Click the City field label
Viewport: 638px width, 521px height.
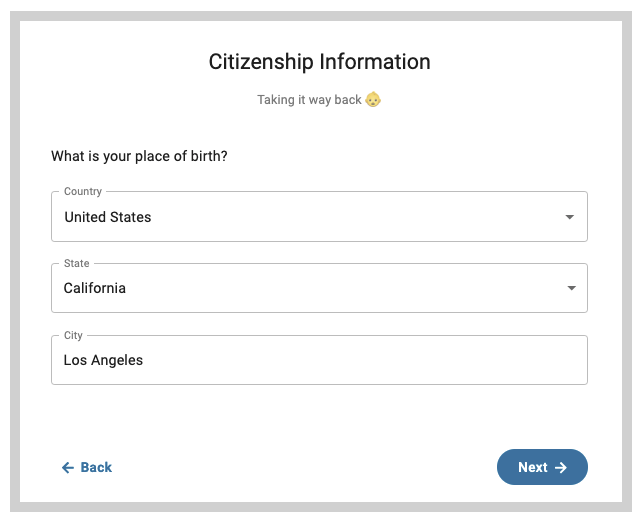(x=73, y=335)
